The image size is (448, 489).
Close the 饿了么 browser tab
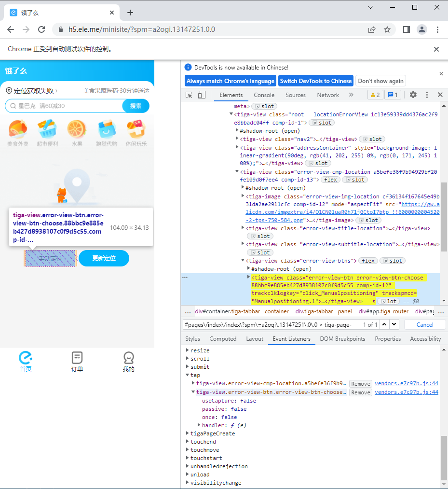click(112, 13)
